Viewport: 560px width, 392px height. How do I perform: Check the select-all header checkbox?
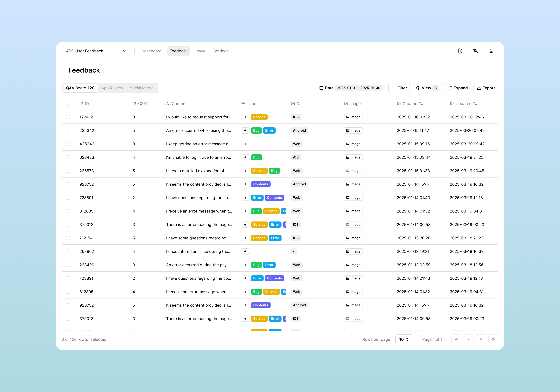point(68,104)
